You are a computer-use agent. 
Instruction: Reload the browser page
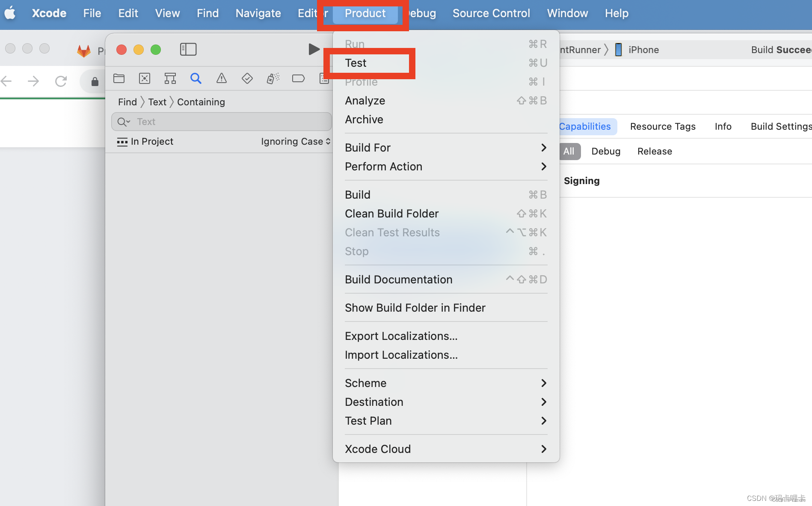coord(61,81)
